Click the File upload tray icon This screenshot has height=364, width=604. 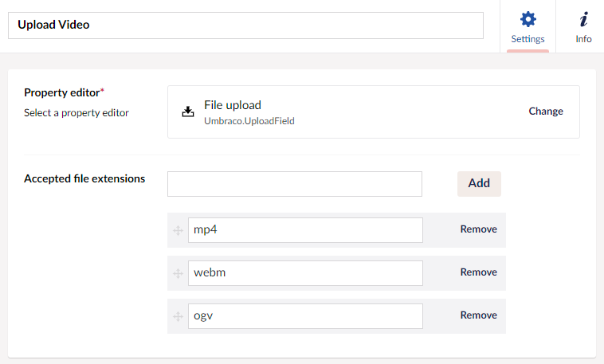click(188, 112)
